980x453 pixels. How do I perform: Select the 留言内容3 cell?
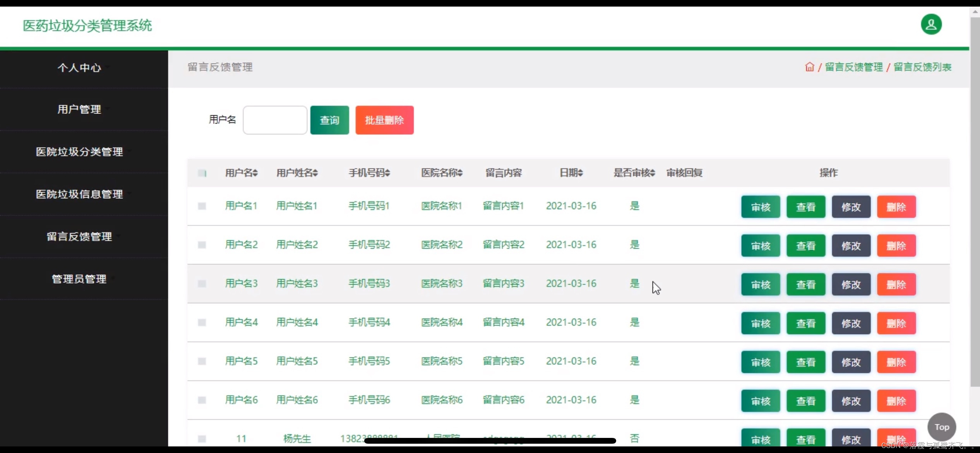(503, 283)
